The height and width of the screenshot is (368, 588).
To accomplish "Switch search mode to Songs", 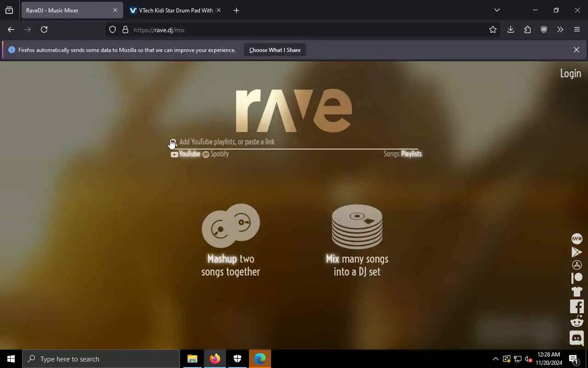I will 391,154.
